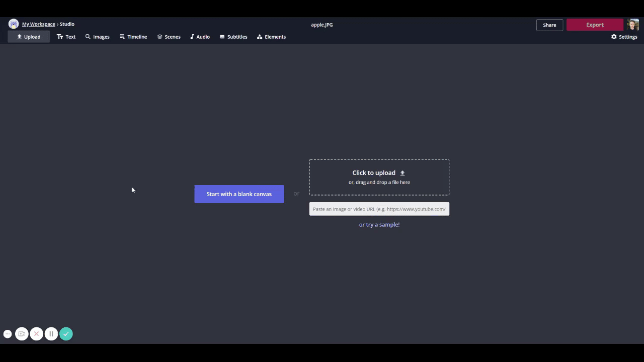Screen dimensions: 644x362
Task: Open the Audio tool
Action: (x=200, y=37)
